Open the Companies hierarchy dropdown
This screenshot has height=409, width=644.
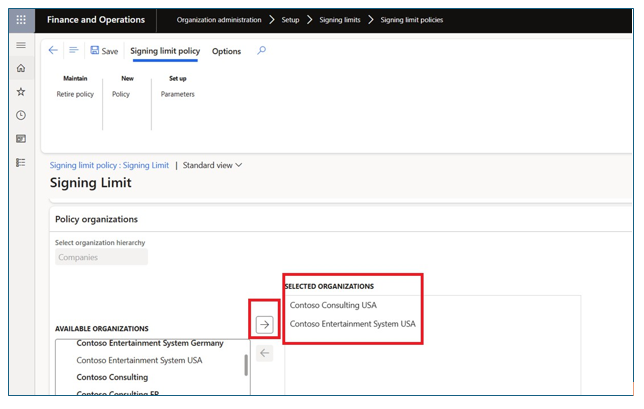pyautogui.click(x=101, y=257)
